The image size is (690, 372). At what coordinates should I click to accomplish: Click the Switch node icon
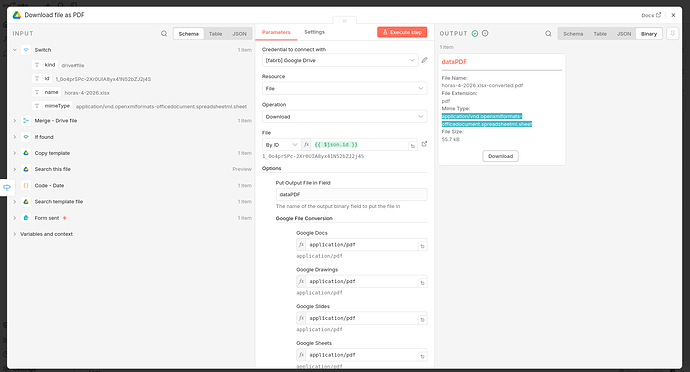[26, 50]
